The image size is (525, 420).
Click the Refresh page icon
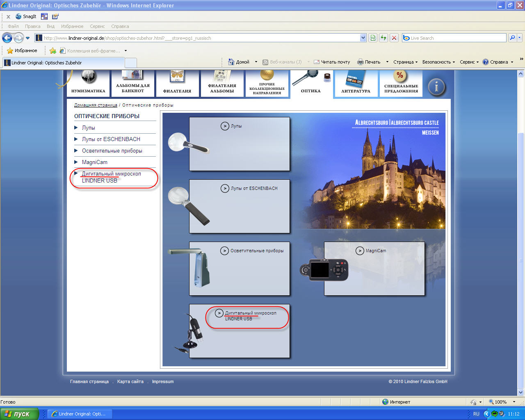click(x=383, y=38)
